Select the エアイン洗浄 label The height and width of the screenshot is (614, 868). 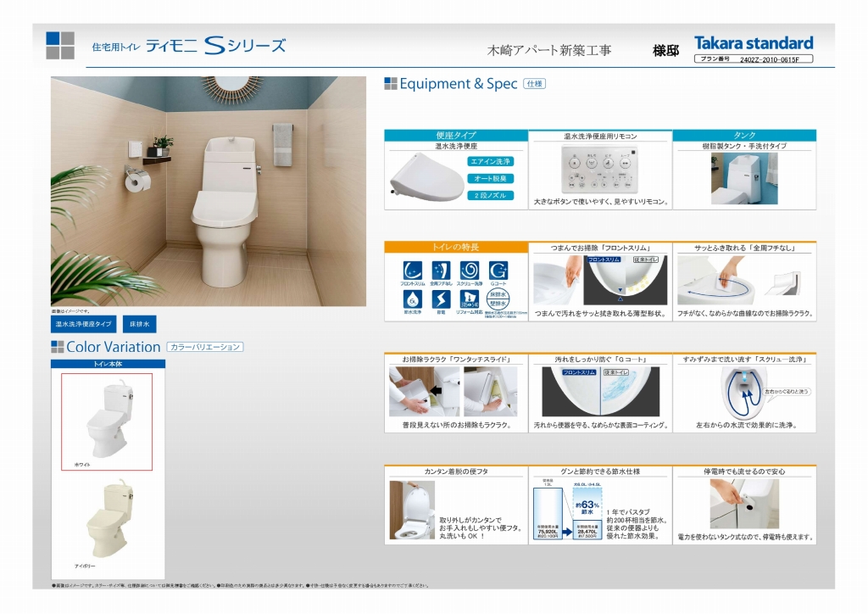coord(491,161)
